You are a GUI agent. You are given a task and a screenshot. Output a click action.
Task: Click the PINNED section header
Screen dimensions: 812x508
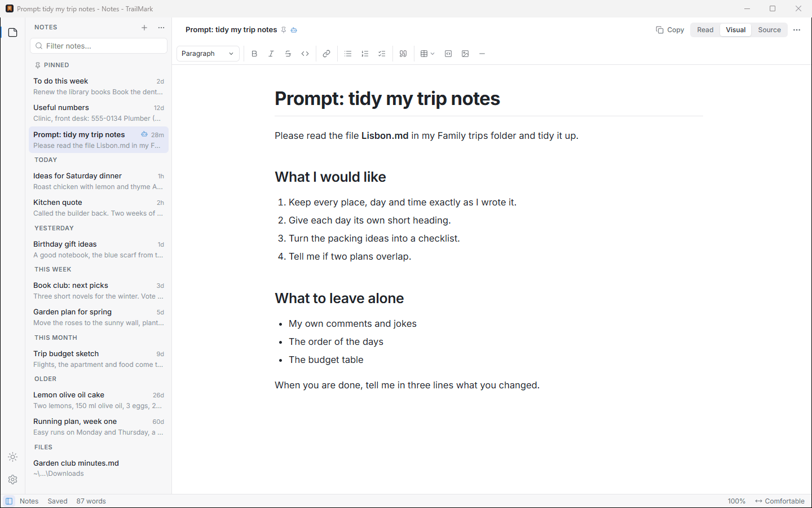coord(52,65)
